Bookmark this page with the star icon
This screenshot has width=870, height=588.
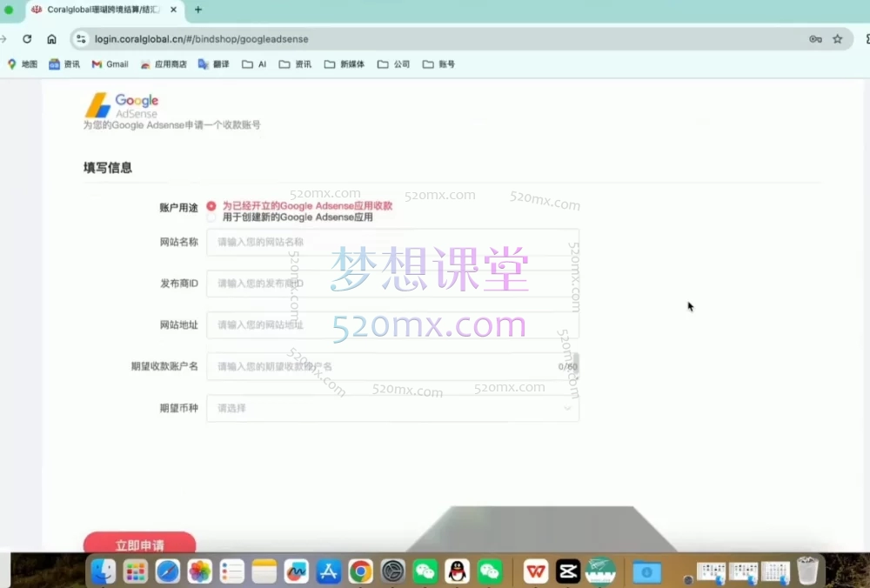click(x=837, y=39)
